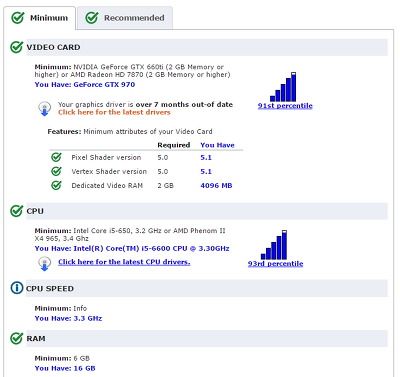Click the RAM section header
The width and height of the screenshot is (400, 377).
(x=207, y=338)
